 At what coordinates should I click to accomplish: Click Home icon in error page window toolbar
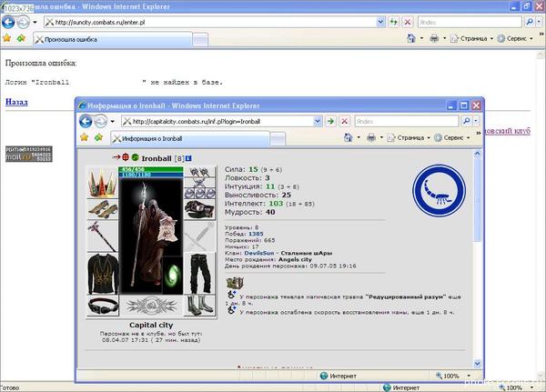pos(411,38)
